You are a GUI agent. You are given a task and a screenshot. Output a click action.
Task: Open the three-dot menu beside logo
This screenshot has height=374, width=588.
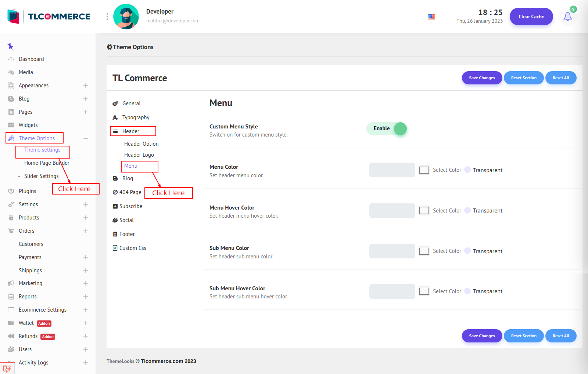107,17
